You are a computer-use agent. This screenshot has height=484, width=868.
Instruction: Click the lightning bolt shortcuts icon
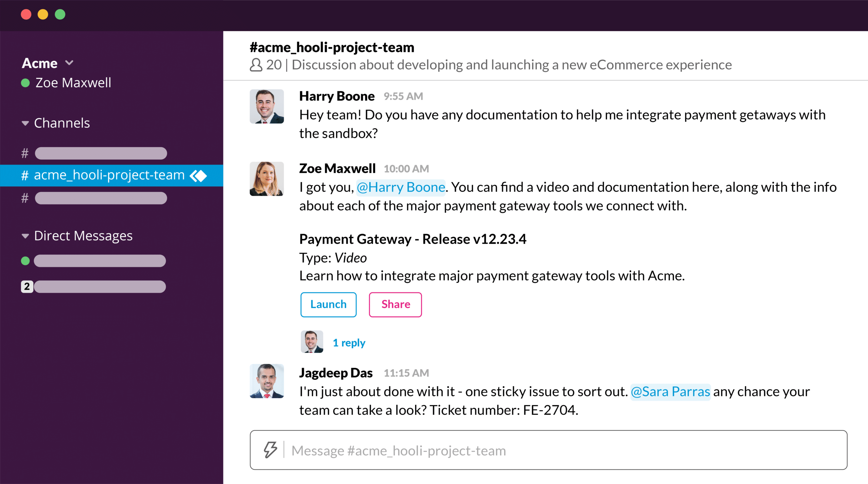coord(270,450)
